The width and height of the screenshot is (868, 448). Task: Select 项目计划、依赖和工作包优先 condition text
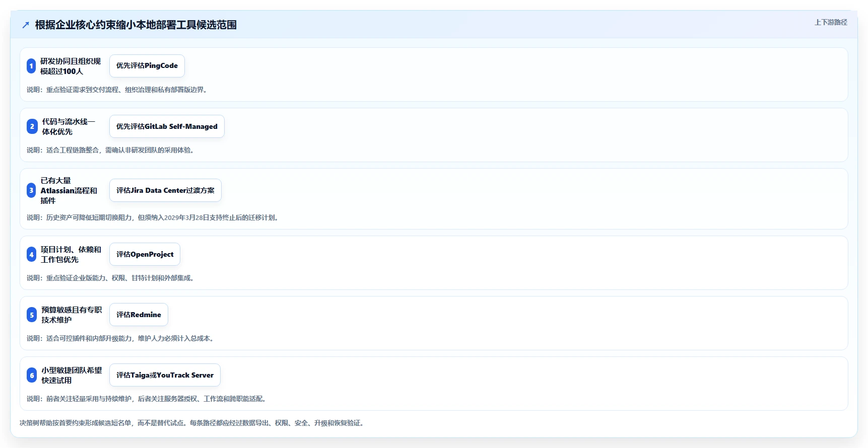click(71, 254)
